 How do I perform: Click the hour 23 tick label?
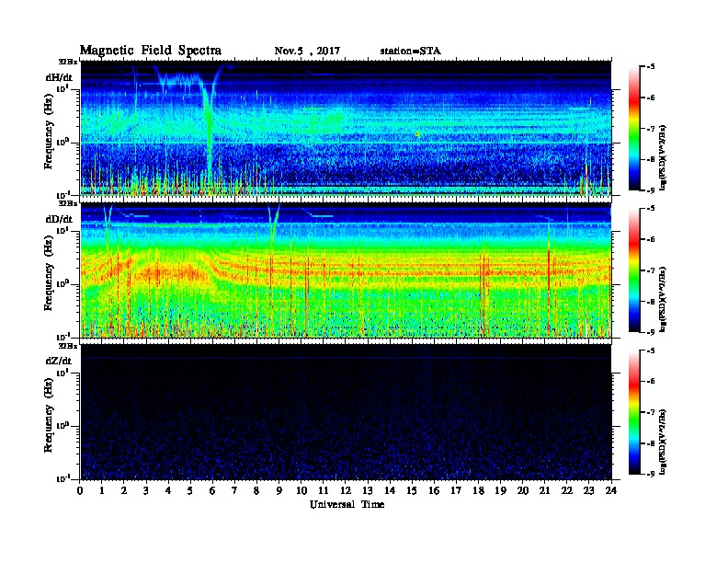pyautogui.click(x=589, y=491)
